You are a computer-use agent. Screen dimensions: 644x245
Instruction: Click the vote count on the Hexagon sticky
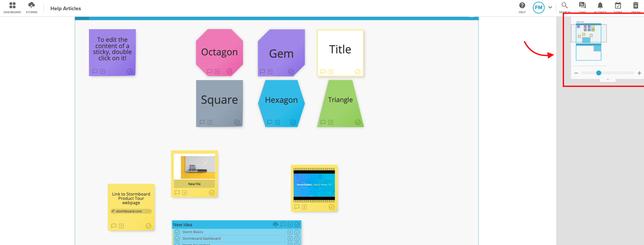[x=277, y=122]
